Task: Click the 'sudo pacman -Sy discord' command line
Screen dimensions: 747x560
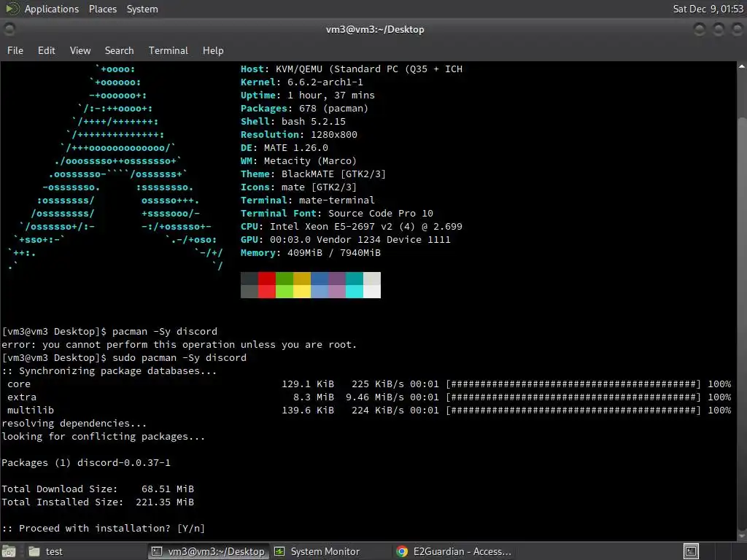Action: 124,357
